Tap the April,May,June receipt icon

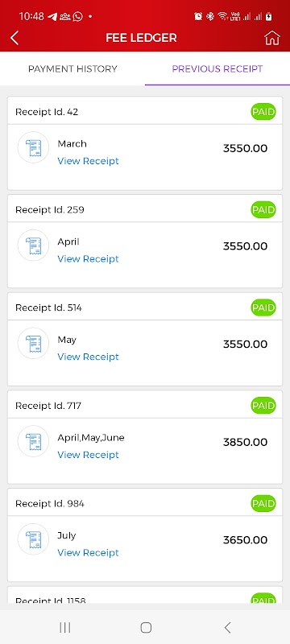pyautogui.click(x=33, y=441)
